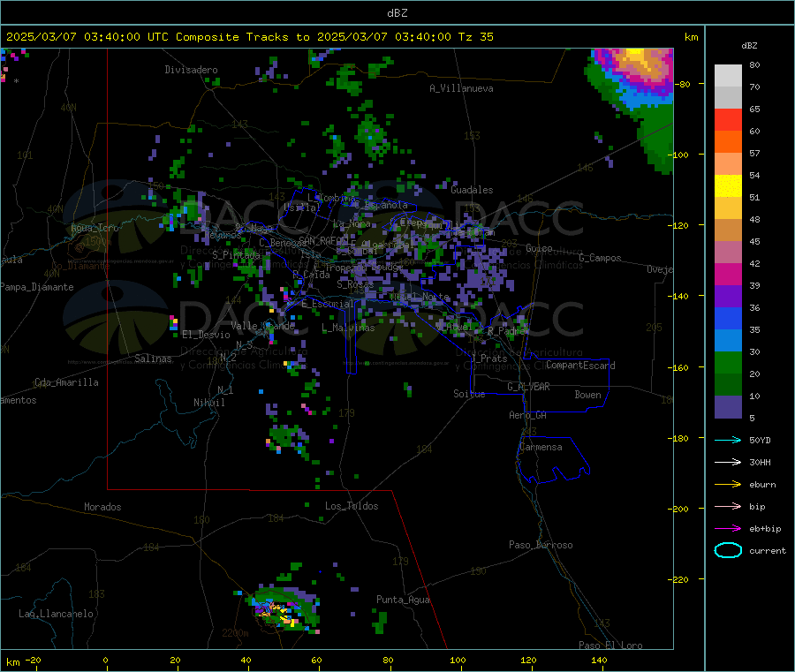Click the CompartEscard label
Image resolution: width=795 pixels, height=672 pixels.
coord(580,366)
